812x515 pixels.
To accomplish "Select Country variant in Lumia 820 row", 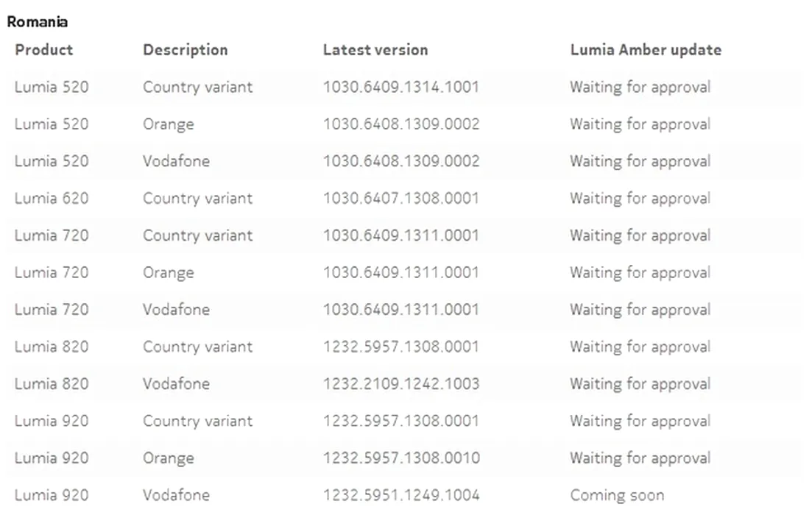I will point(198,347).
